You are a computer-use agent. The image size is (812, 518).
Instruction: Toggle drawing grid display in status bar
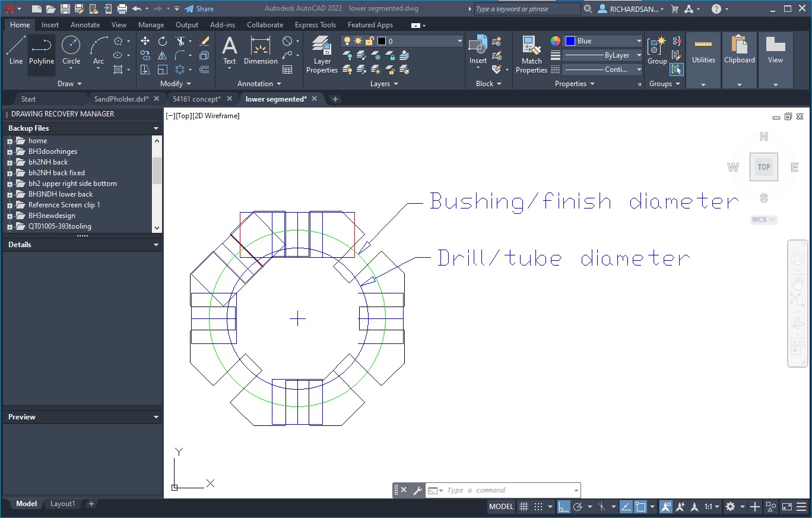point(524,507)
